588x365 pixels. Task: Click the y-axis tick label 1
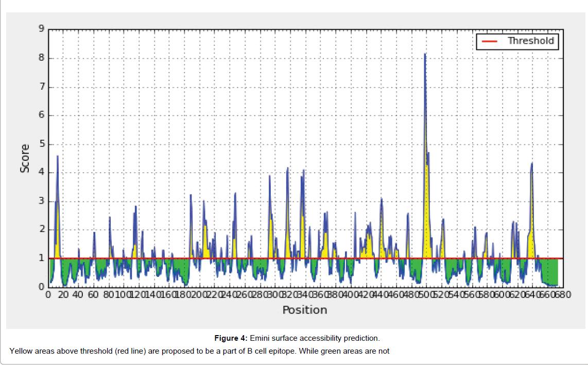(x=41, y=258)
